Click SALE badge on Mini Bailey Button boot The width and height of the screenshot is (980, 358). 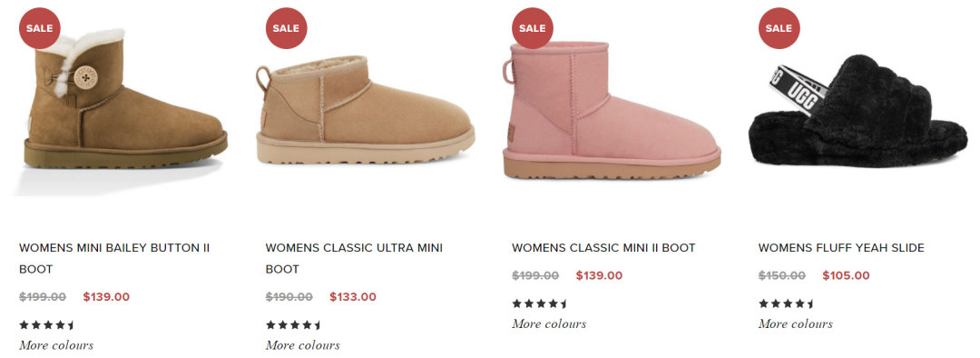click(39, 28)
